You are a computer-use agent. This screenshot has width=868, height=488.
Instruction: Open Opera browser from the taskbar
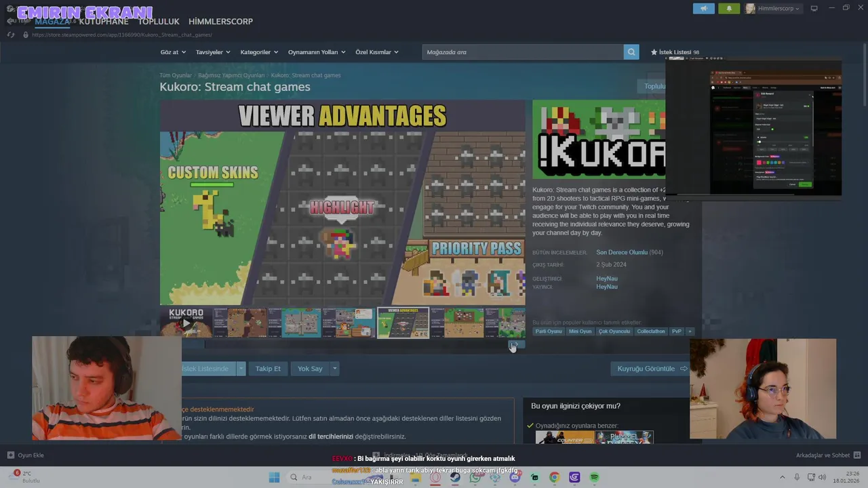point(435,477)
